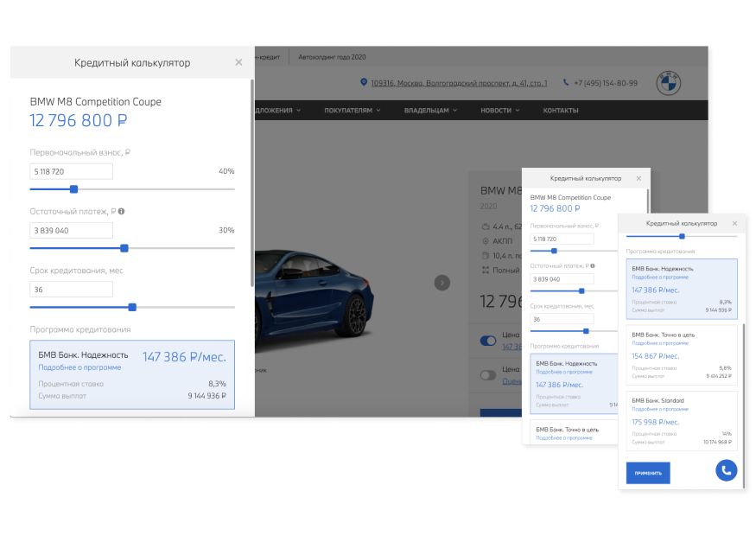
Task: Click the round blue phone call button
Action: pyautogui.click(x=726, y=469)
